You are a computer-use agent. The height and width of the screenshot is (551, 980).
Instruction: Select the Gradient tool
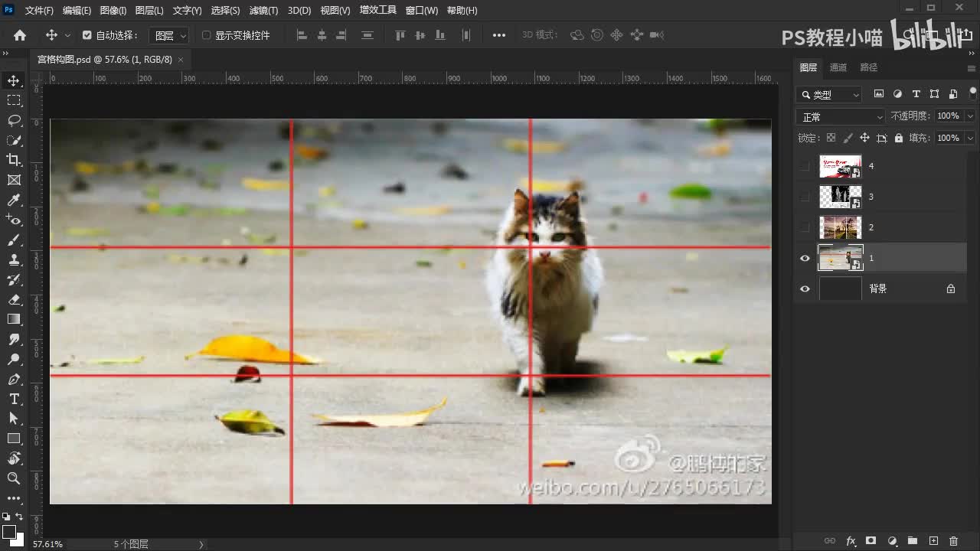tap(14, 319)
